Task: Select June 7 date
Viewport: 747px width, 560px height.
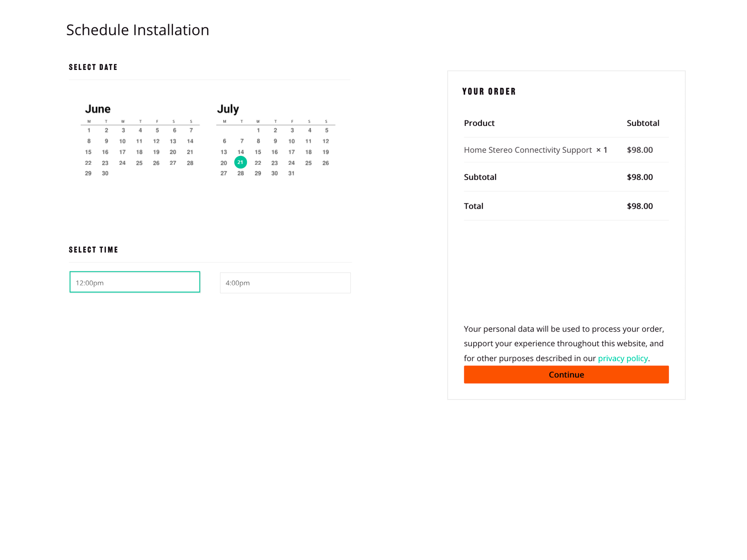Action: tap(191, 130)
